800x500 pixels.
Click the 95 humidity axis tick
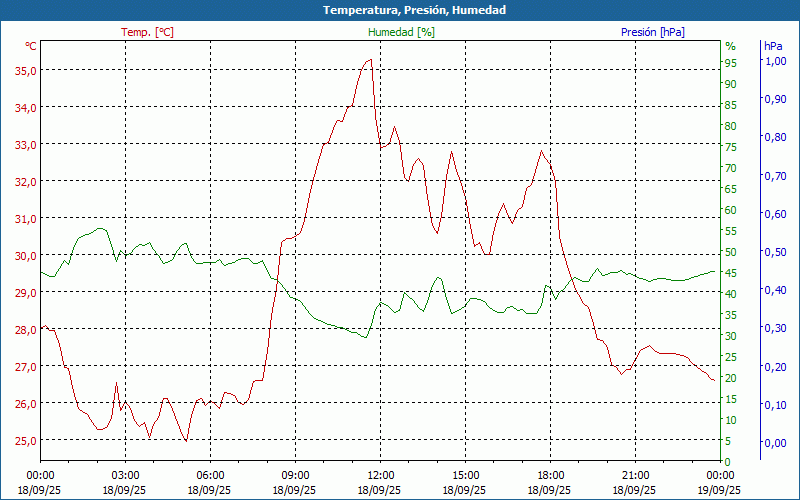[730, 63]
